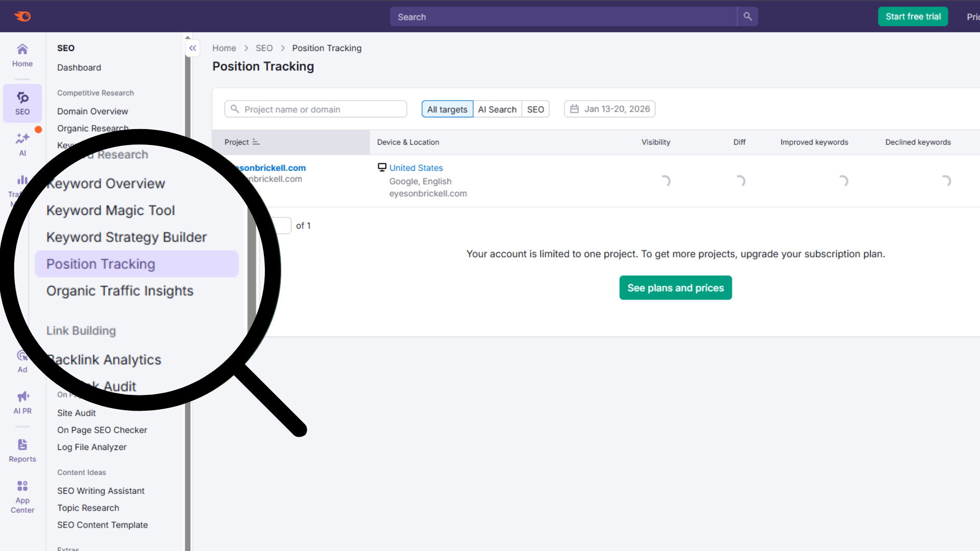Select the AI Search target filter
Screen dimensions: 980x551
(497, 109)
